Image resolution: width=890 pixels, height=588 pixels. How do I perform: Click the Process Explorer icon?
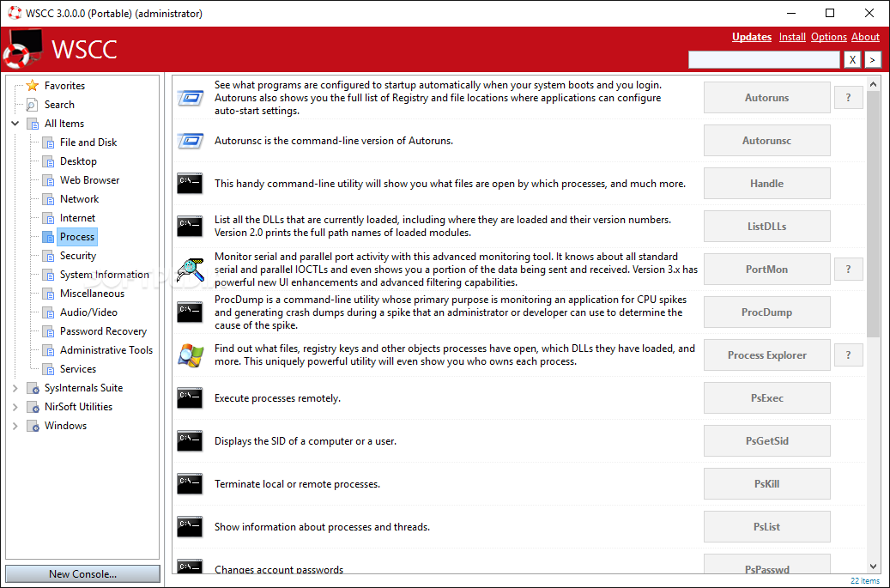coord(191,355)
